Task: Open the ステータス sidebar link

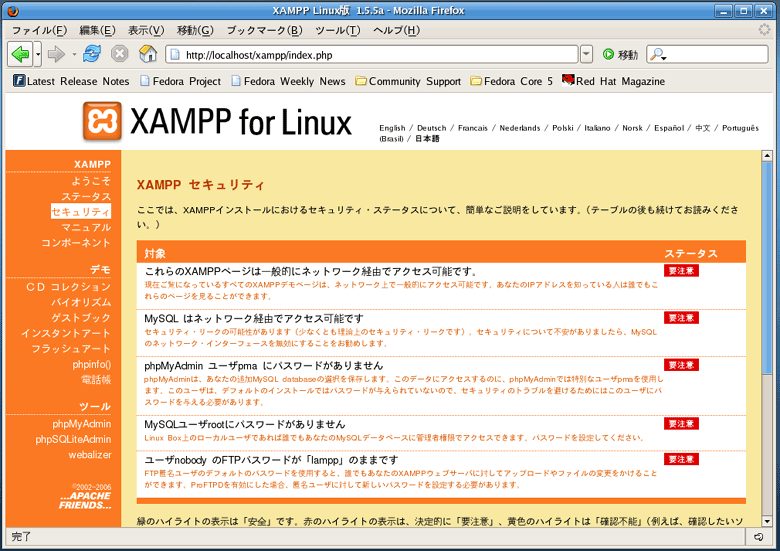Action: coord(86,196)
